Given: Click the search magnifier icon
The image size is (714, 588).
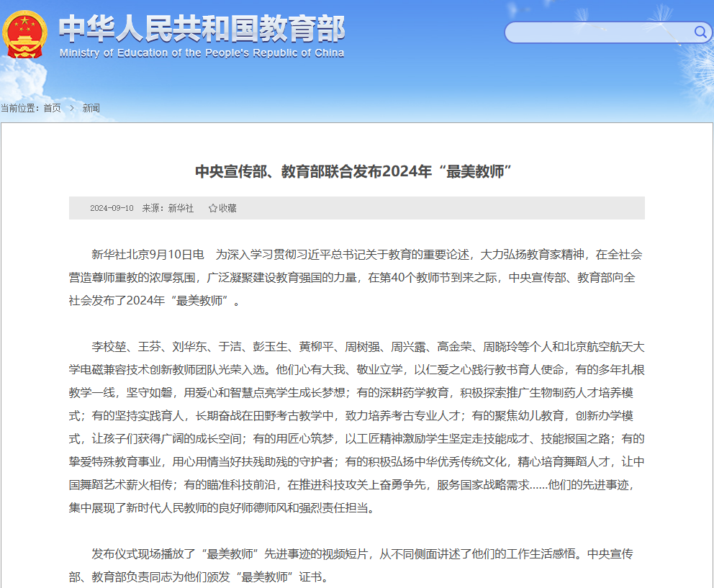Looking at the screenshot, I should [701, 33].
